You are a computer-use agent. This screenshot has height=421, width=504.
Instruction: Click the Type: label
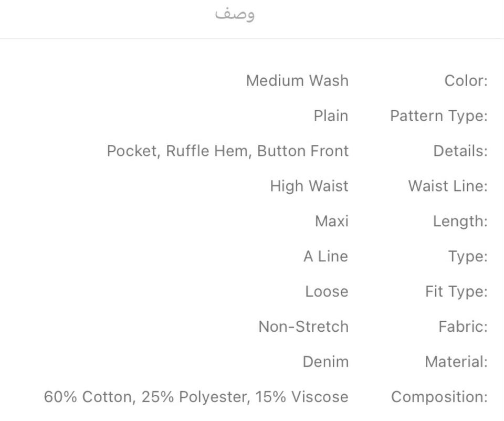[x=467, y=257]
